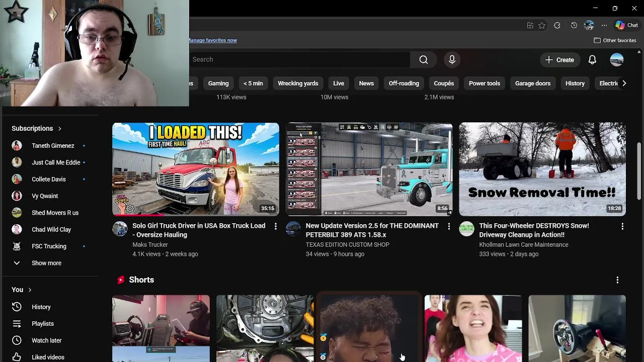Click TEXAS EDITION CUSTOM SHOP channel name
Screen dimensions: 644x362
click(x=347, y=245)
